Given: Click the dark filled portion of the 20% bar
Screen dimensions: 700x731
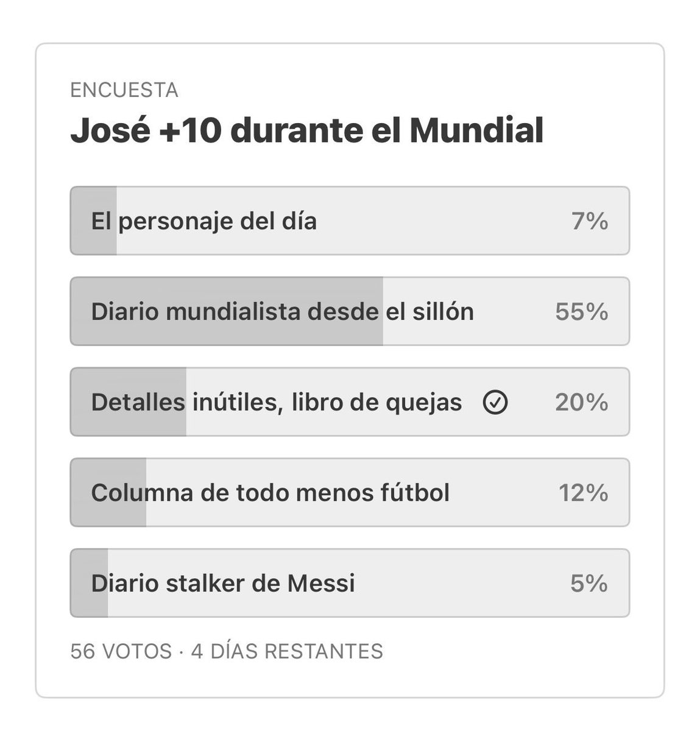Looking at the screenshot, I should click(129, 402).
